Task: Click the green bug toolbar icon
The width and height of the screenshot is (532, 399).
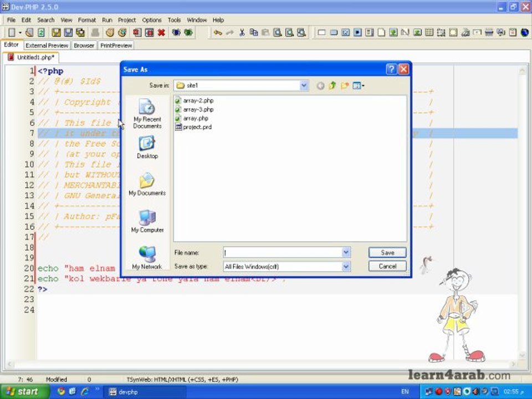Action: tap(188, 33)
